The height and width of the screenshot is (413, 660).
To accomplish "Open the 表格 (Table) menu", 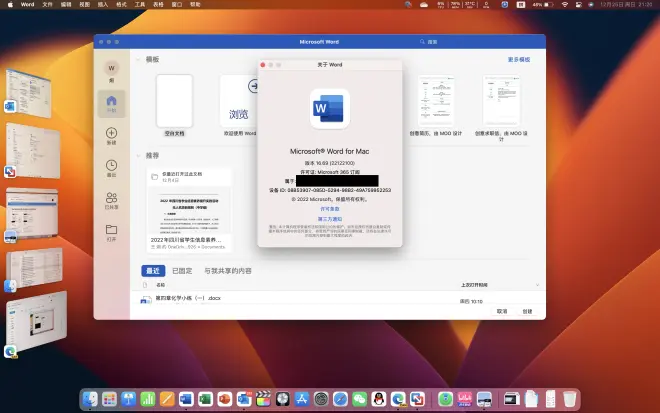I will [158, 5].
